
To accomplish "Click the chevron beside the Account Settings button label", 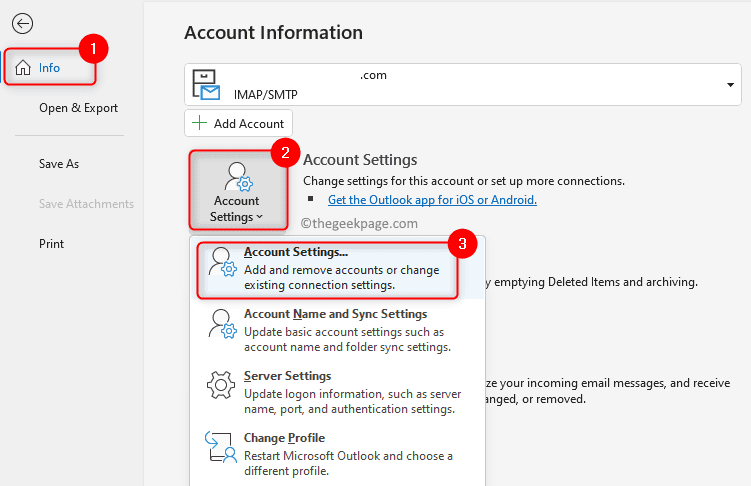I will tap(260, 217).
